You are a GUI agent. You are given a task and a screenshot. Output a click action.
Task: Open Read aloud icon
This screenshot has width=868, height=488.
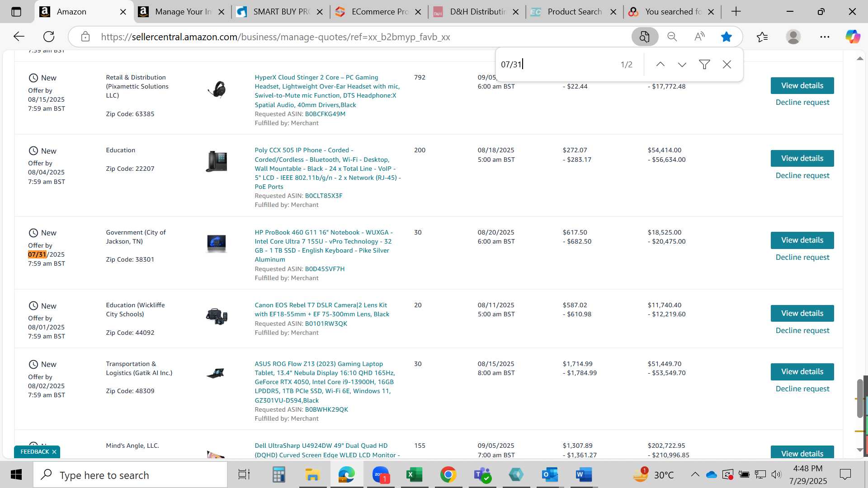click(x=699, y=37)
